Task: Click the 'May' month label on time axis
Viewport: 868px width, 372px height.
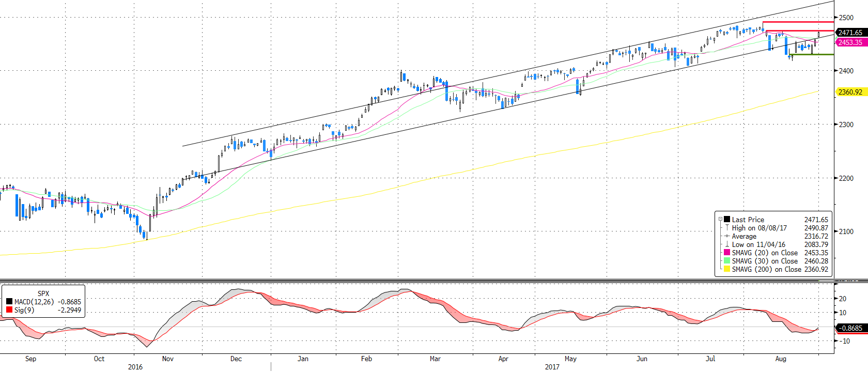Action: click(x=570, y=359)
